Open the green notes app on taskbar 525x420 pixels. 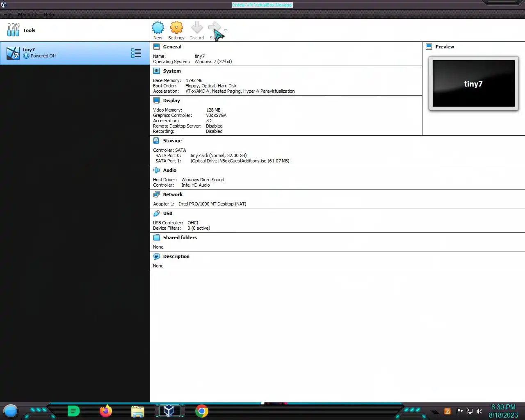point(73,411)
